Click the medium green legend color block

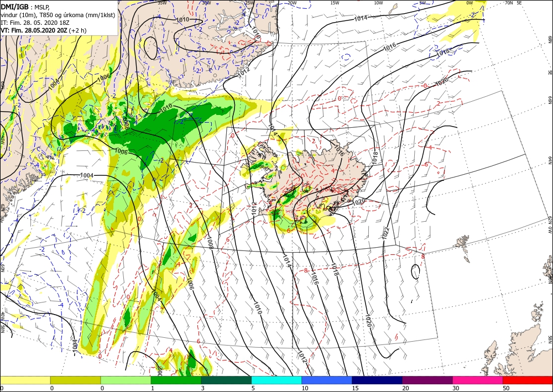[x=176, y=380]
